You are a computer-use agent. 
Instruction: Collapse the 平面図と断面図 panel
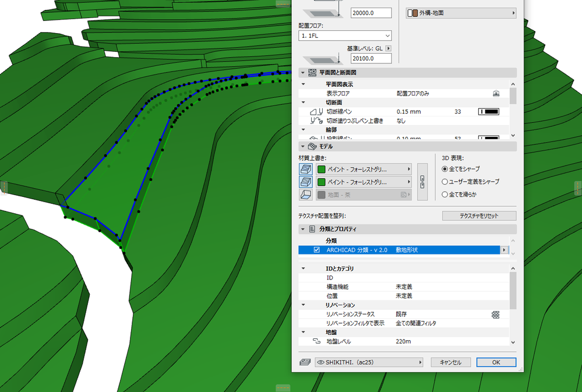pos(303,72)
